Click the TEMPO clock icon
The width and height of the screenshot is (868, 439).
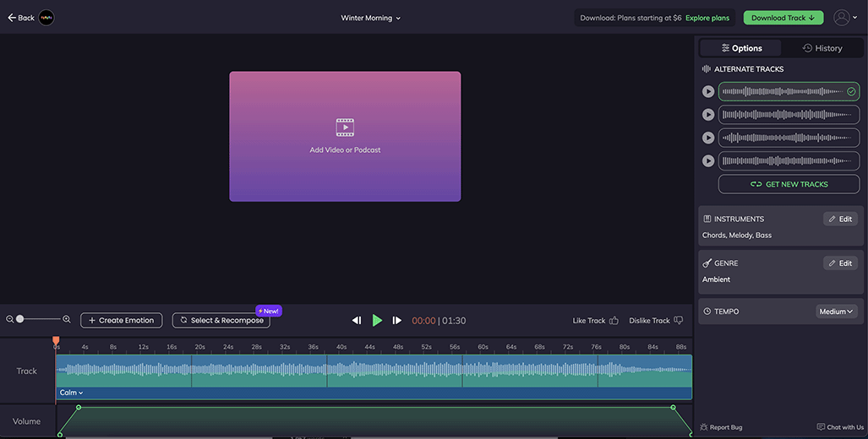707,312
